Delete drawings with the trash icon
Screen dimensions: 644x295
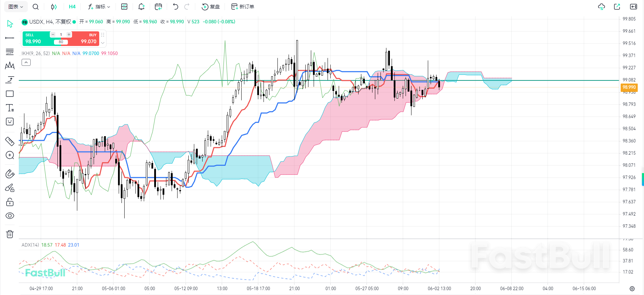point(10,234)
